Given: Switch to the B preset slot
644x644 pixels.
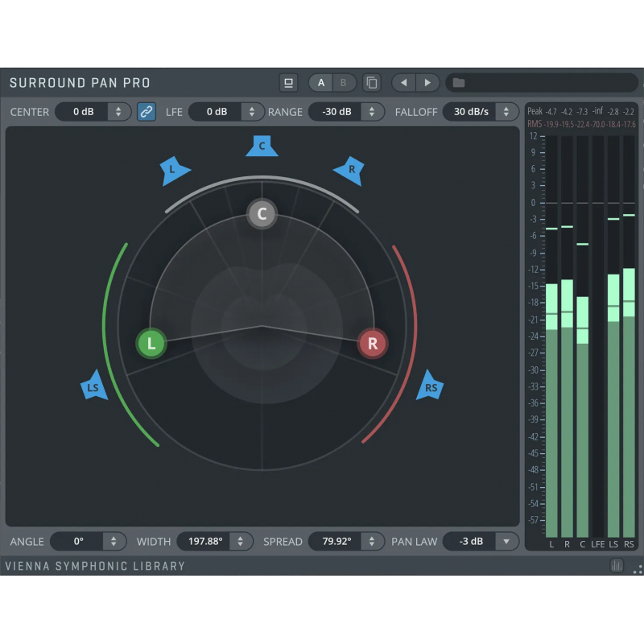Looking at the screenshot, I should pyautogui.click(x=343, y=83).
